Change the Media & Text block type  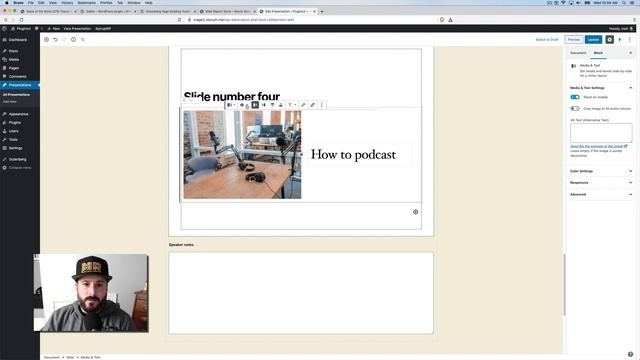[231, 105]
